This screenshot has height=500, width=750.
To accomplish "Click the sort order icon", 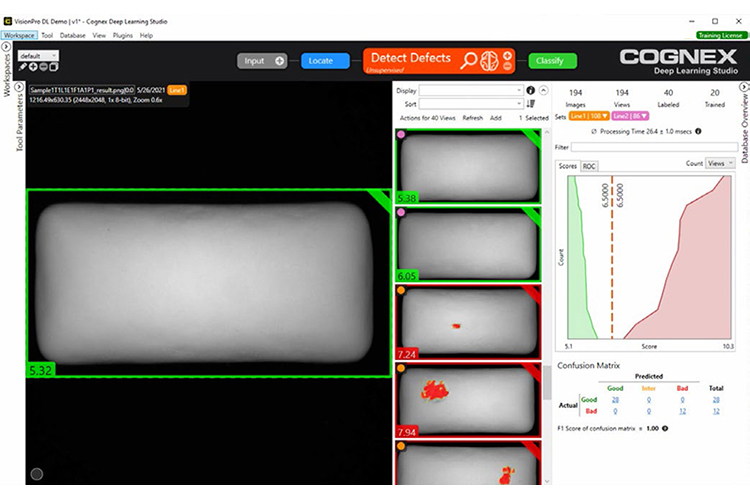I will [531, 103].
